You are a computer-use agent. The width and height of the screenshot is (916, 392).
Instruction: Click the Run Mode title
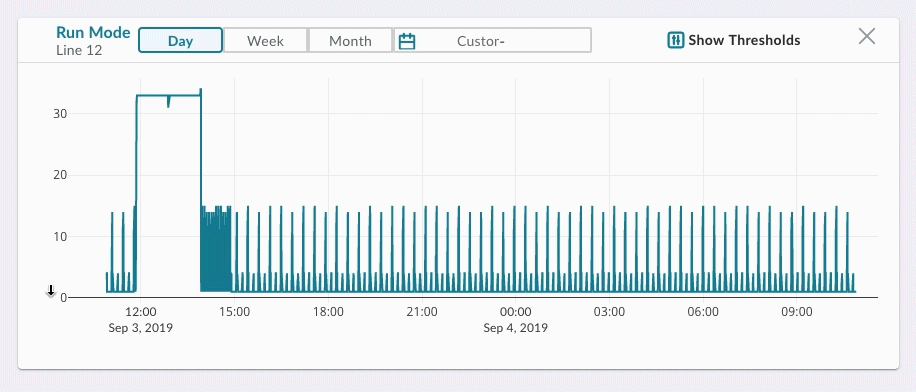point(93,33)
